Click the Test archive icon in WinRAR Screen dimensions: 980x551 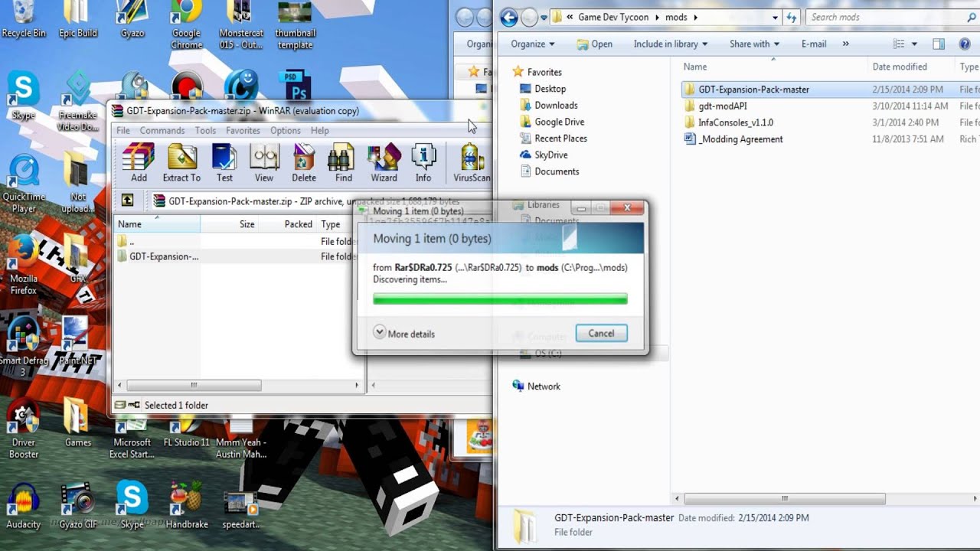(224, 163)
